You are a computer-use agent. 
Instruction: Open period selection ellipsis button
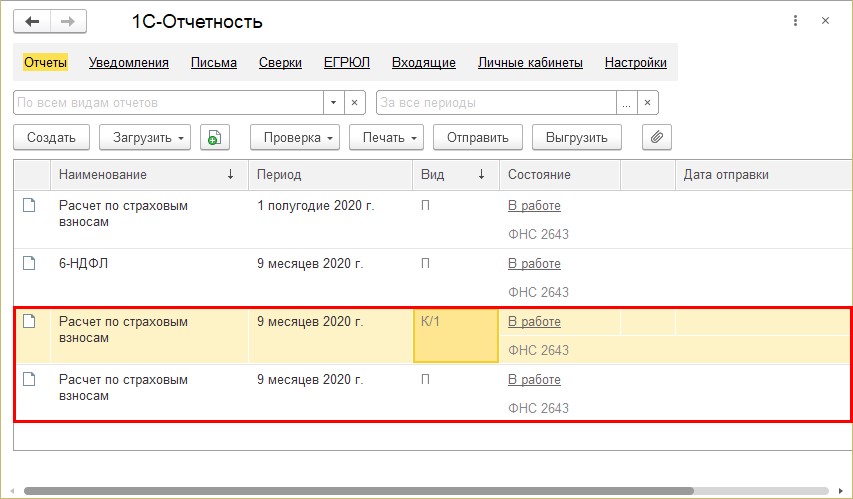(x=626, y=102)
